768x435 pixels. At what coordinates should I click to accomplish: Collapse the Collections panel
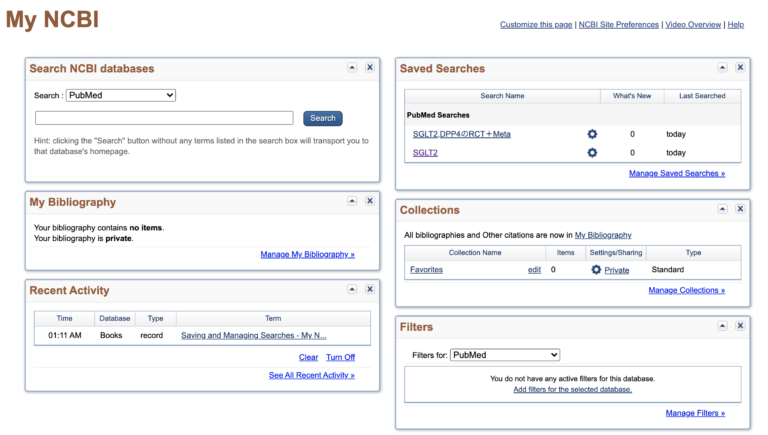pyautogui.click(x=722, y=209)
